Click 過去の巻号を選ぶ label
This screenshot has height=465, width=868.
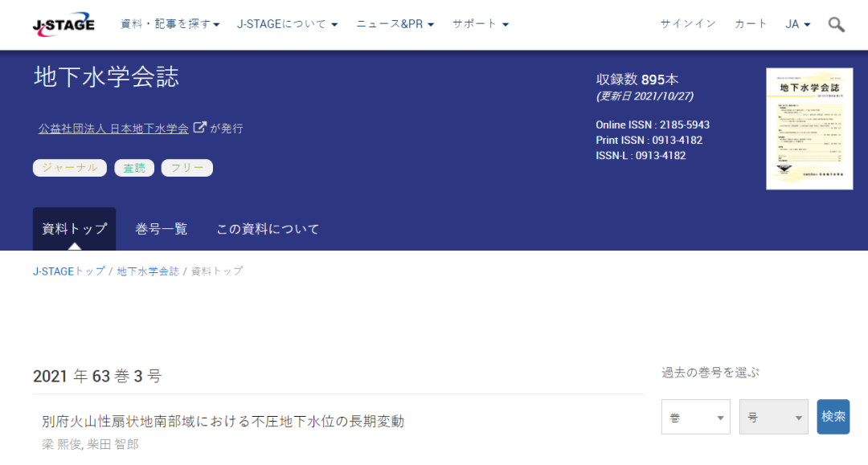coord(710,373)
